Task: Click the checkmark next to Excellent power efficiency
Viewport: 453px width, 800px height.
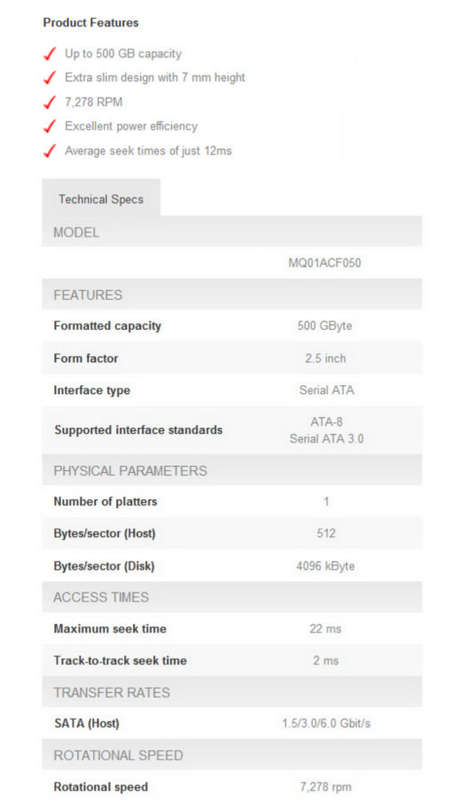Action: tap(49, 127)
